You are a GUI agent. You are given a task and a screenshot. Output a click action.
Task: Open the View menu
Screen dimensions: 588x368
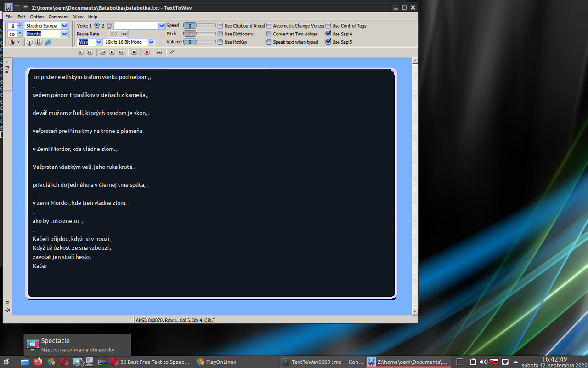(x=78, y=17)
